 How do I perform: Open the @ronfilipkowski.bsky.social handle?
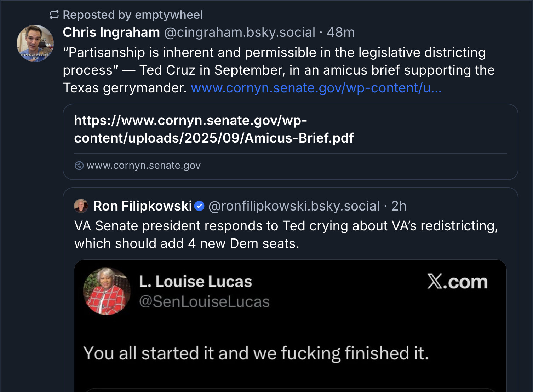point(294,206)
